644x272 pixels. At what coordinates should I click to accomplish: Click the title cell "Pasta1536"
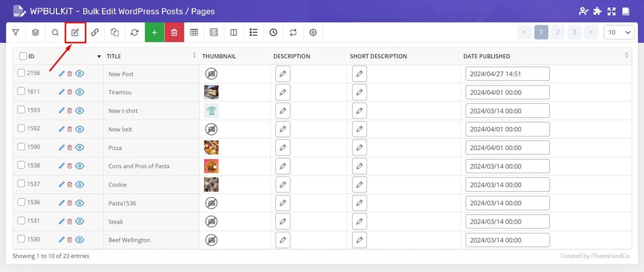click(x=122, y=203)
